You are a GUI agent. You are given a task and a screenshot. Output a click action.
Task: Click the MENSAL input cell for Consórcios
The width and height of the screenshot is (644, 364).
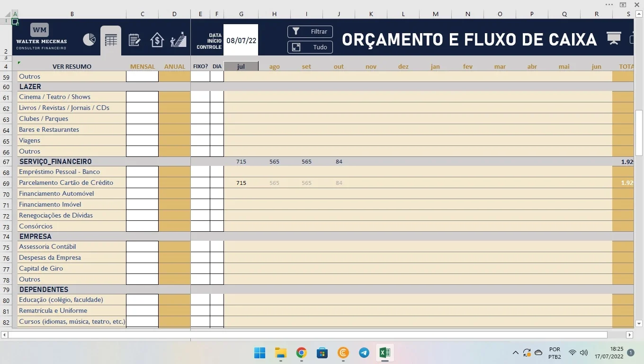[x=142, y=226]
